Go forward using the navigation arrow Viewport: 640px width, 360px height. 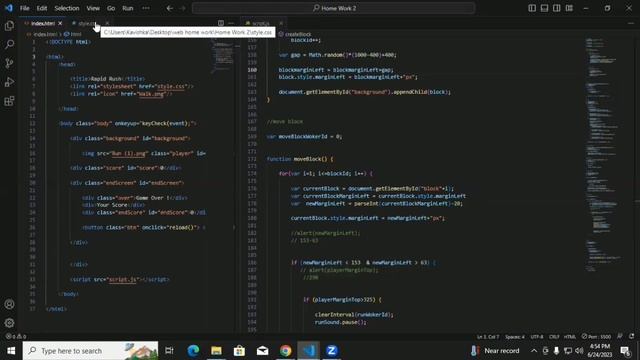pos(182,8)
